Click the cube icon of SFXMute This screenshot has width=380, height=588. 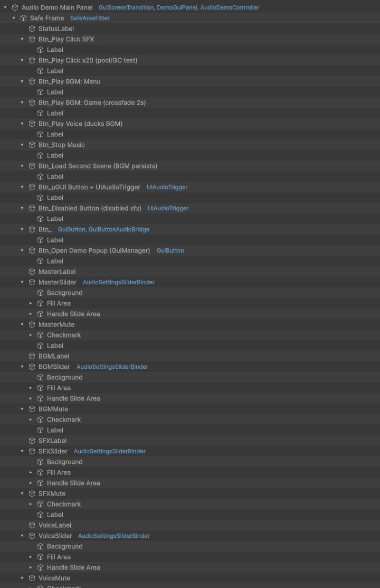pyautogui.click(x=32, y=493)
